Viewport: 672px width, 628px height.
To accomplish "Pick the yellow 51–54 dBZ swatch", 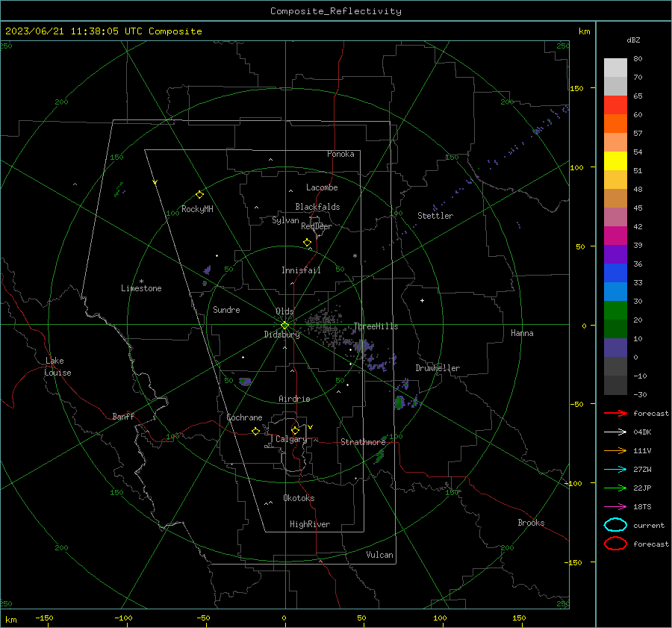I will point(615,161).
